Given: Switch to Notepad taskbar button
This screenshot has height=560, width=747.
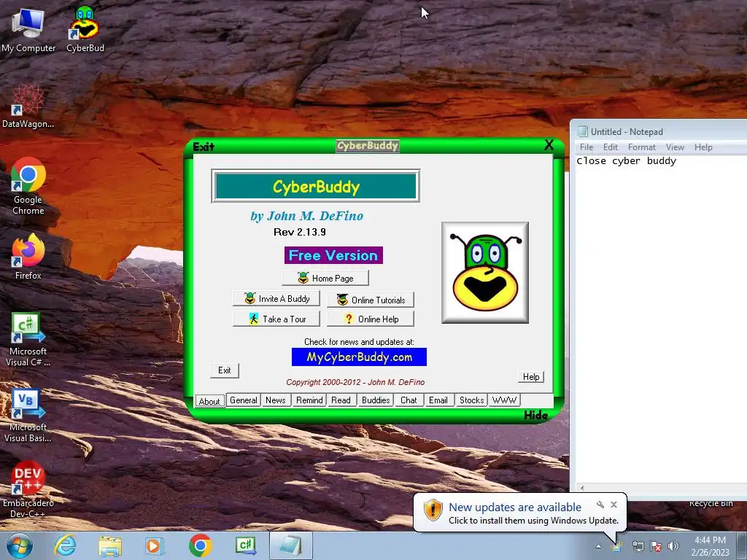Looking at the screenshot, I should pyautogui.click(x=291, y=545).
